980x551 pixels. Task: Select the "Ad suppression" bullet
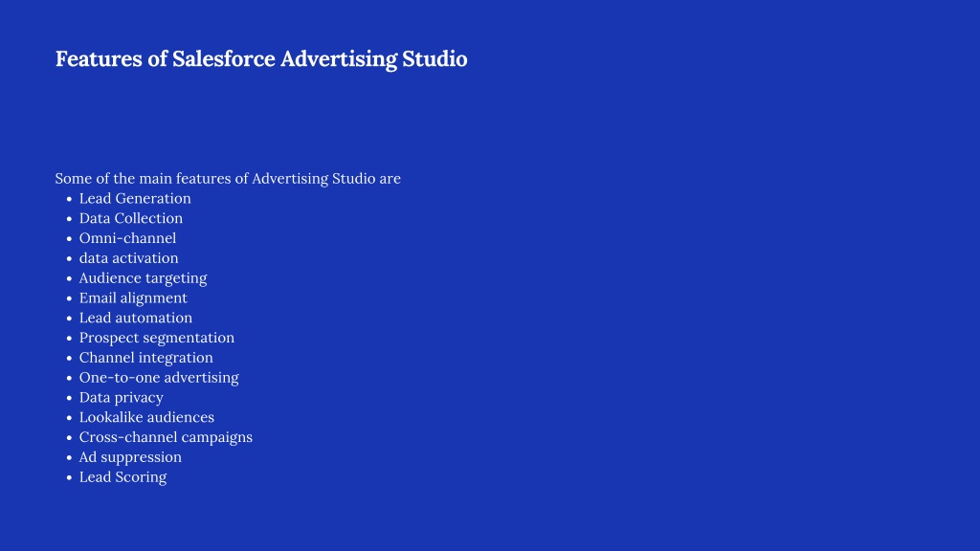click(x=130, y=457)
